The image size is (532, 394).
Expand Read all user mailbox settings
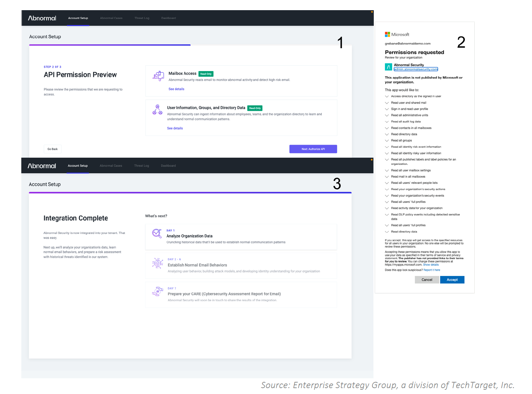387,170
